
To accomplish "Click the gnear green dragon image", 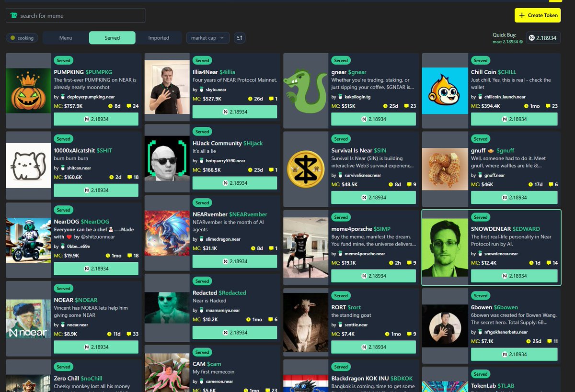I will [x=306, y=90].
